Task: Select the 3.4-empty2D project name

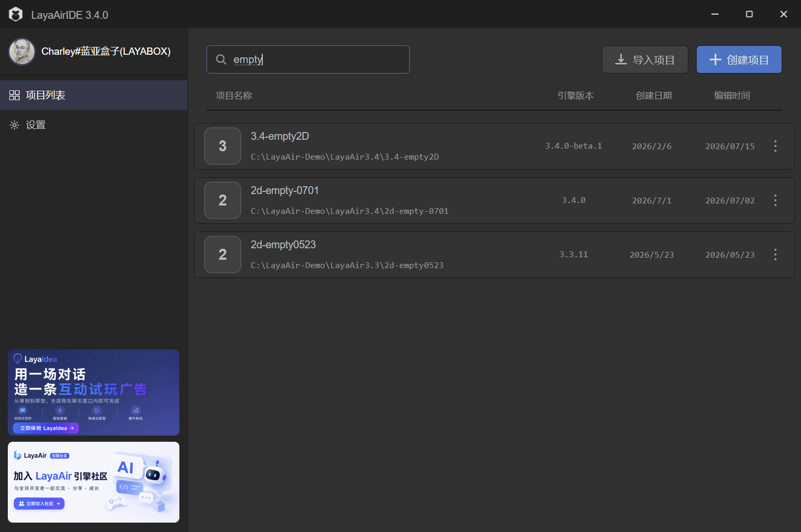Action: (x=280, y=136)
